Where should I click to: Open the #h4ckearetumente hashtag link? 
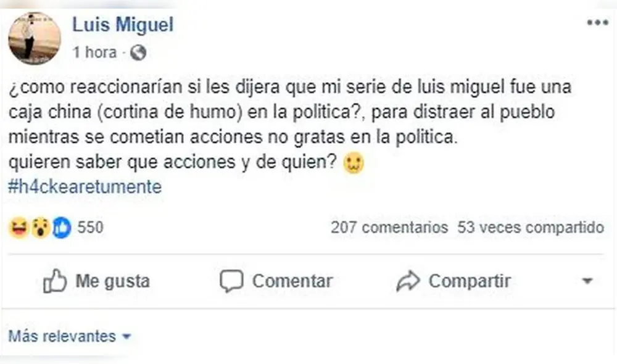(x=85, y=186)
